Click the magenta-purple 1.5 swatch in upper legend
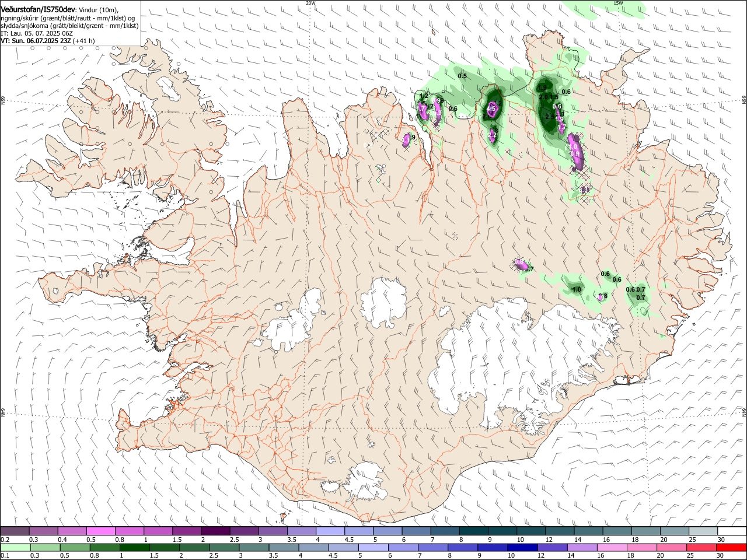The height and width of the screenshot is (560, 747). point(186,531)
